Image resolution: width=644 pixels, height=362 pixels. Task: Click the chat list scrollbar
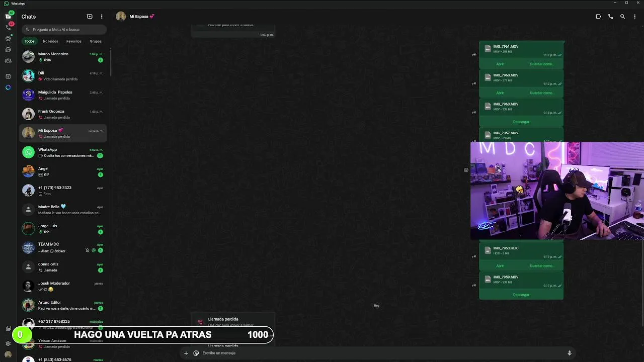110,63
